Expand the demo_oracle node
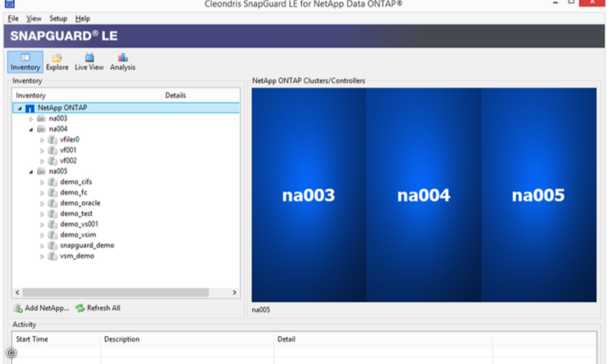607x364 pixels. [x=42, y=203]
